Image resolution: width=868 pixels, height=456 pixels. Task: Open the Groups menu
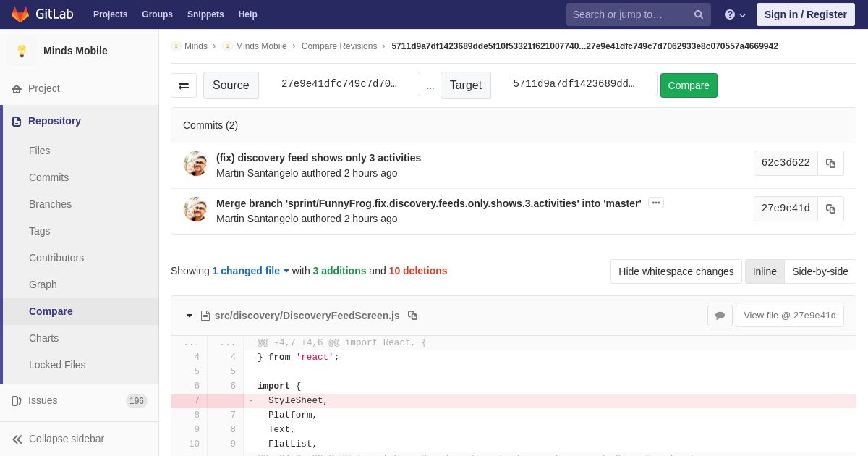click(x=157, y=14)
